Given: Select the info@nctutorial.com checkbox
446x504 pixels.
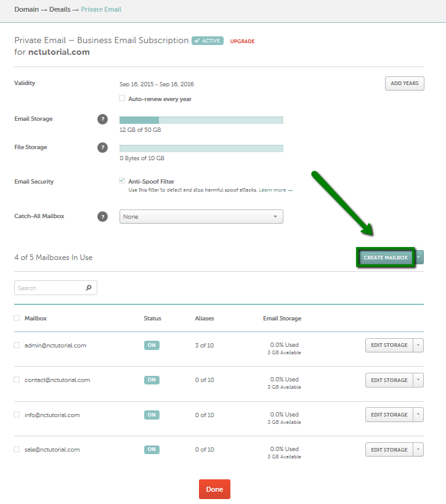Looking at the screenshot, I should click(x=17, y=415).
